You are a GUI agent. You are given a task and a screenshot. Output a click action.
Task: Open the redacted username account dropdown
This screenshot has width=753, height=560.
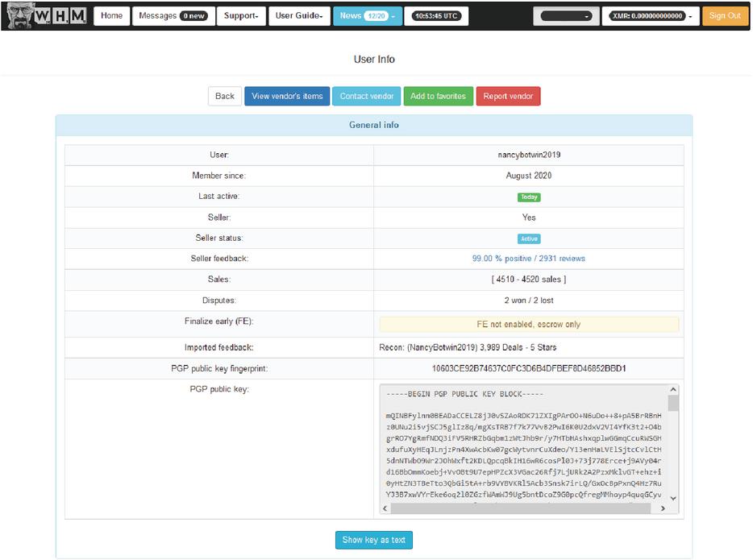point(565,16)
